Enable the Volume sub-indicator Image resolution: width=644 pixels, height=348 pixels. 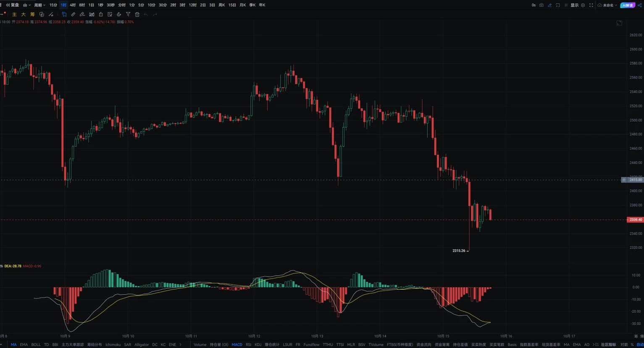click(200, 345)
